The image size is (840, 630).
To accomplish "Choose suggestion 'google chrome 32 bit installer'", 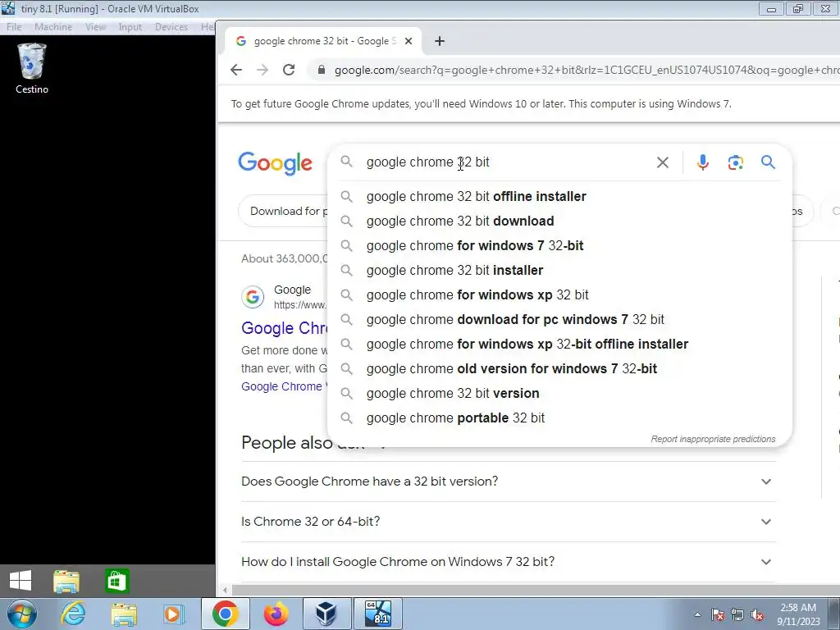I will pos(559,271).
